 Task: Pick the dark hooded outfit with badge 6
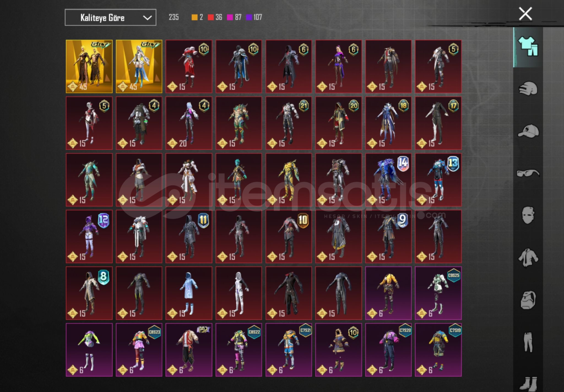289,66
